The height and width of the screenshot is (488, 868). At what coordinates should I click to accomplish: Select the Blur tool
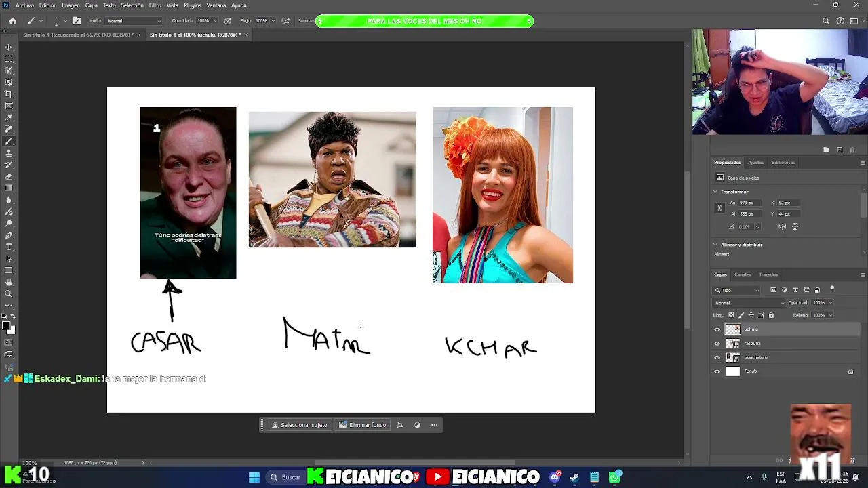[9, 200]
